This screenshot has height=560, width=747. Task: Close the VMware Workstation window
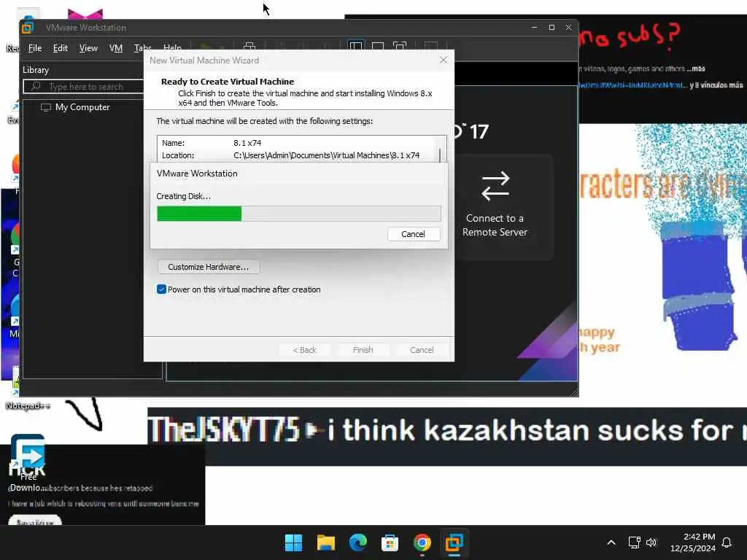pos(568,27)
